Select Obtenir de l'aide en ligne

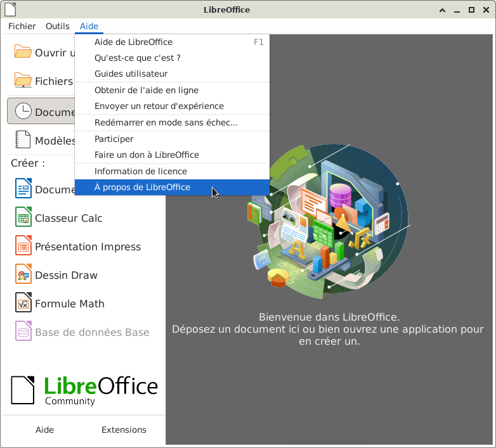[172, 91]
